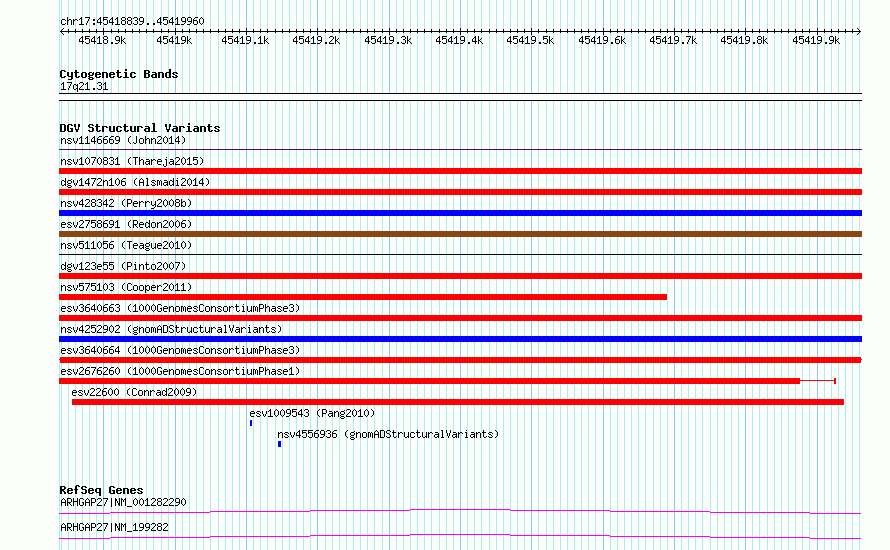Image resolution: width=890 pixels, height=550 pixels.
Task: Click the RefSeq Genes track title
Action: pyautogui.click(x=101, y=490)
